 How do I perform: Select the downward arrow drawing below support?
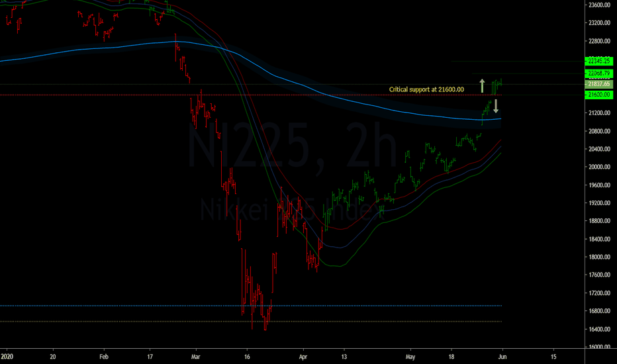tap(496, 107)
